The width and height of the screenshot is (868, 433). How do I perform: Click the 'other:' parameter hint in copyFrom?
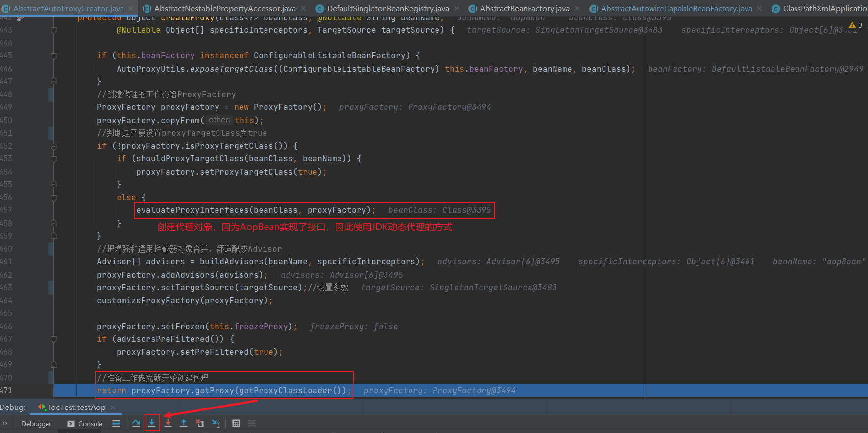pyautogui.click(x=219, y=120)
